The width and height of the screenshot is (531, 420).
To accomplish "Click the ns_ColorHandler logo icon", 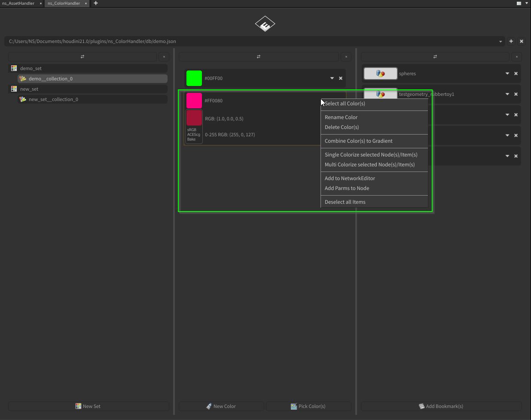I will coord(265,24).
